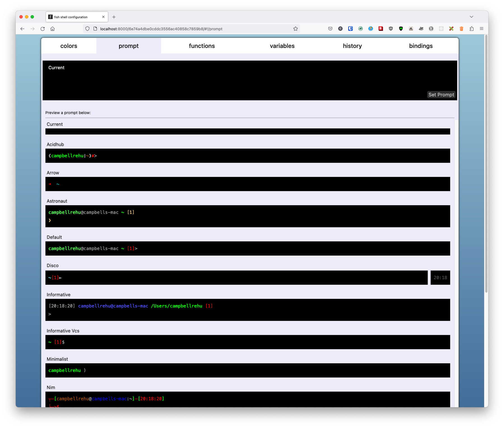
Task: Bookmark the page using the star icon
Action: 296,28
